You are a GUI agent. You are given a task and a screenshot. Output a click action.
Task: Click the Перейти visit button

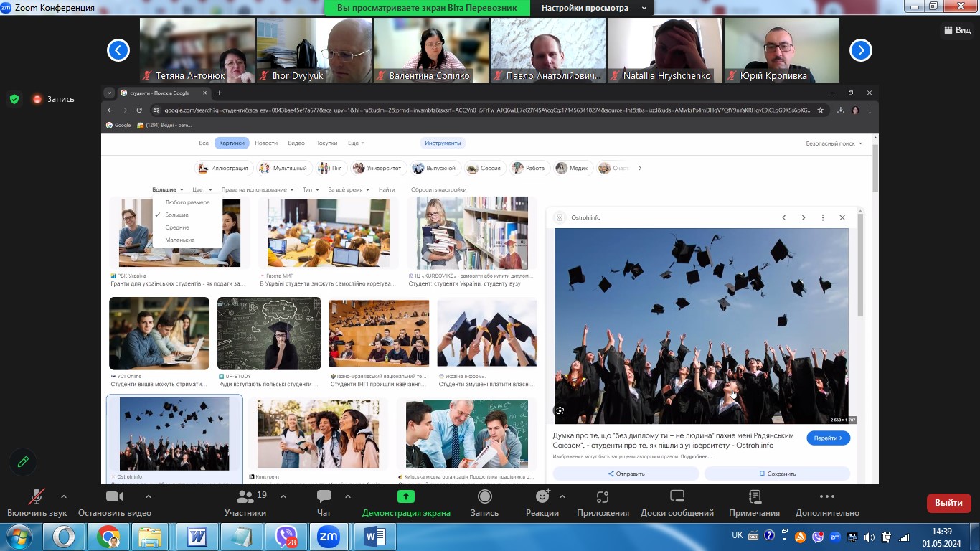tap(829, 438)
